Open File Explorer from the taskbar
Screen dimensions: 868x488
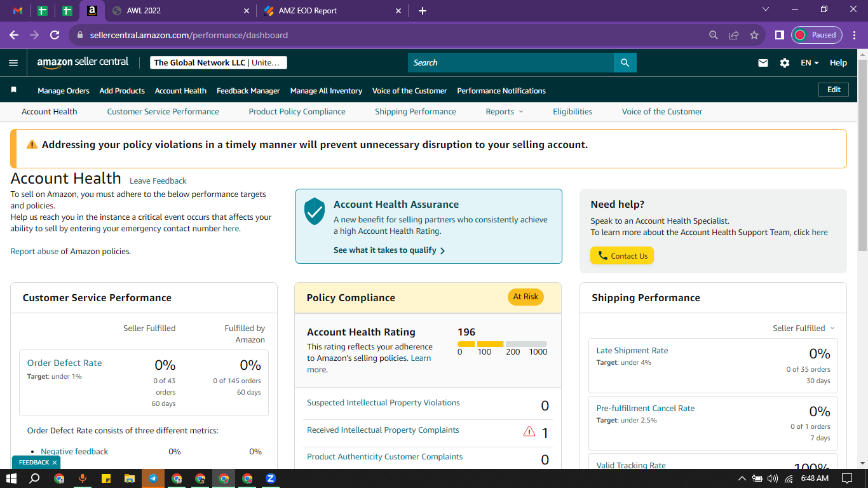click(x=130, y=478)
